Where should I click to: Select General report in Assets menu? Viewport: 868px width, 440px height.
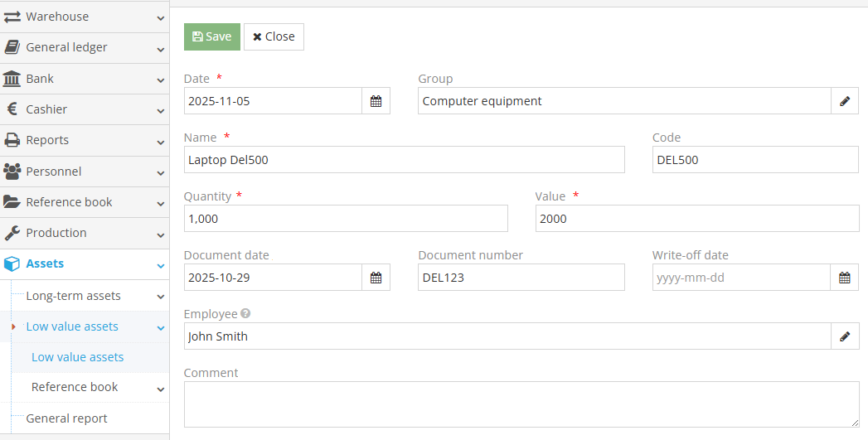click(66, 418)
